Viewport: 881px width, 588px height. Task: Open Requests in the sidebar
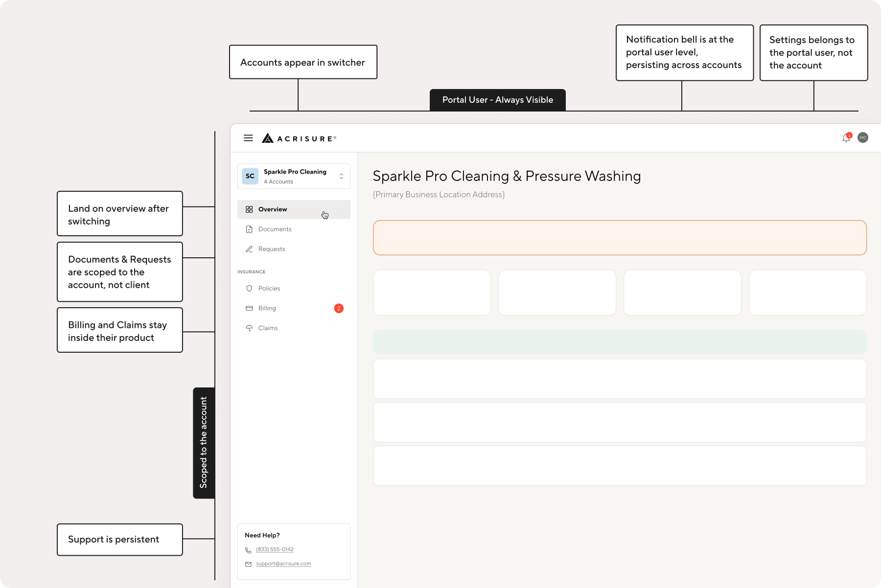[x=294, y=249]
